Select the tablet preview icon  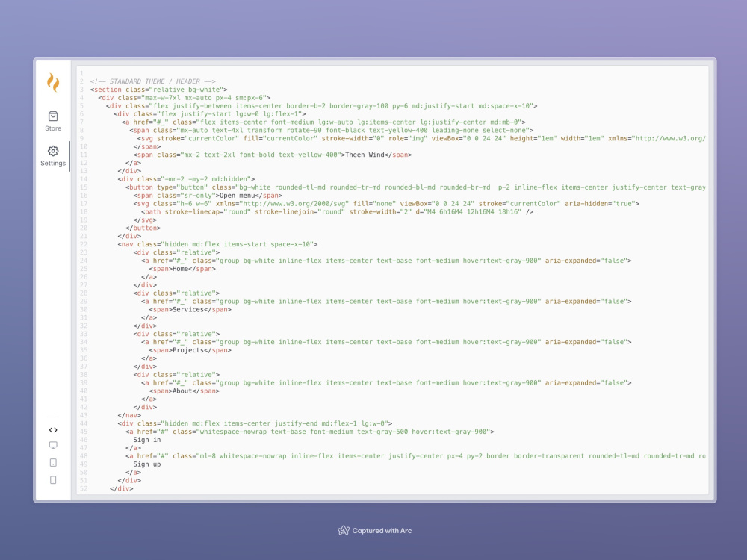click(53, 462)
